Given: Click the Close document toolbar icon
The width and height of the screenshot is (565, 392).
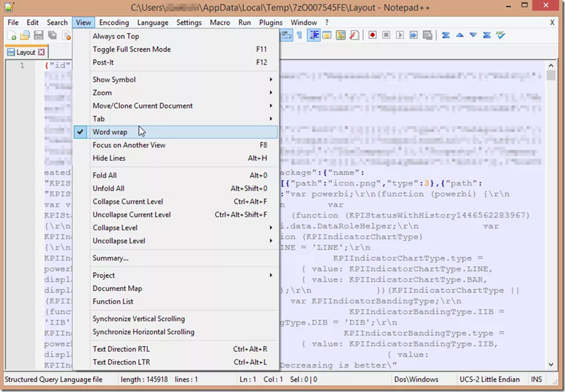Looking at the screenshot, I should click(66, 35).
